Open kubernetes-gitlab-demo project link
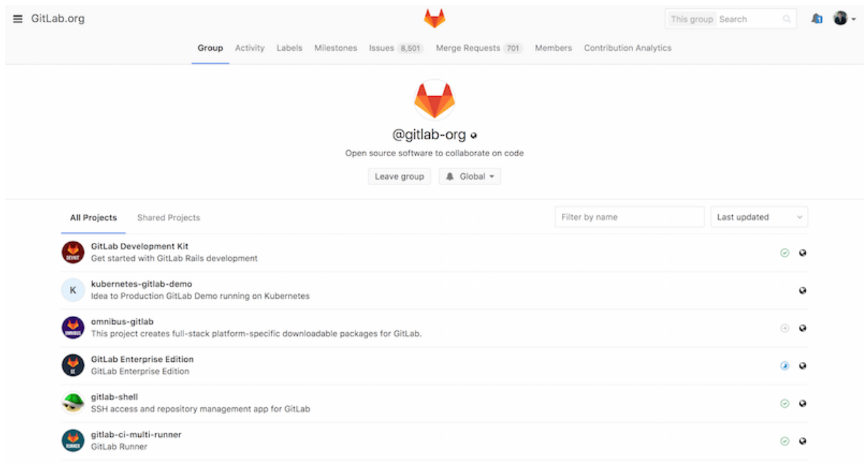The height and width of the screenshot is (463, 868). pos(142,284)
